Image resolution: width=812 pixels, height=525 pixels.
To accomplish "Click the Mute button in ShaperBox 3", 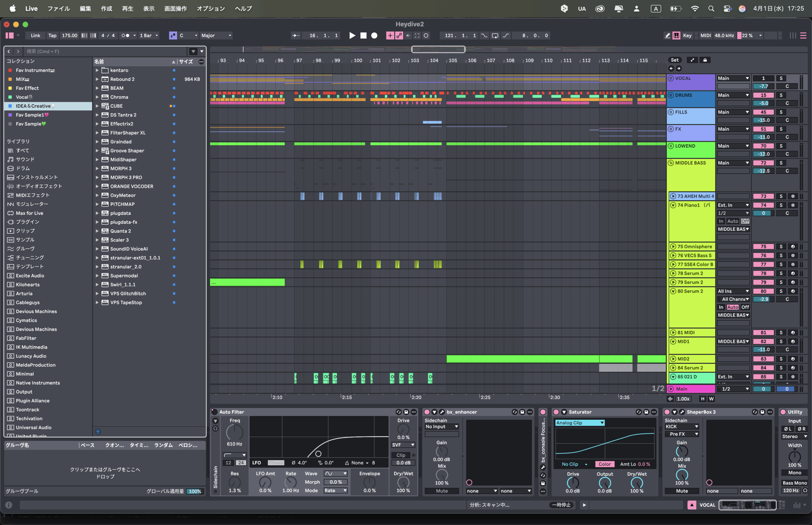I will coord(682,491).
